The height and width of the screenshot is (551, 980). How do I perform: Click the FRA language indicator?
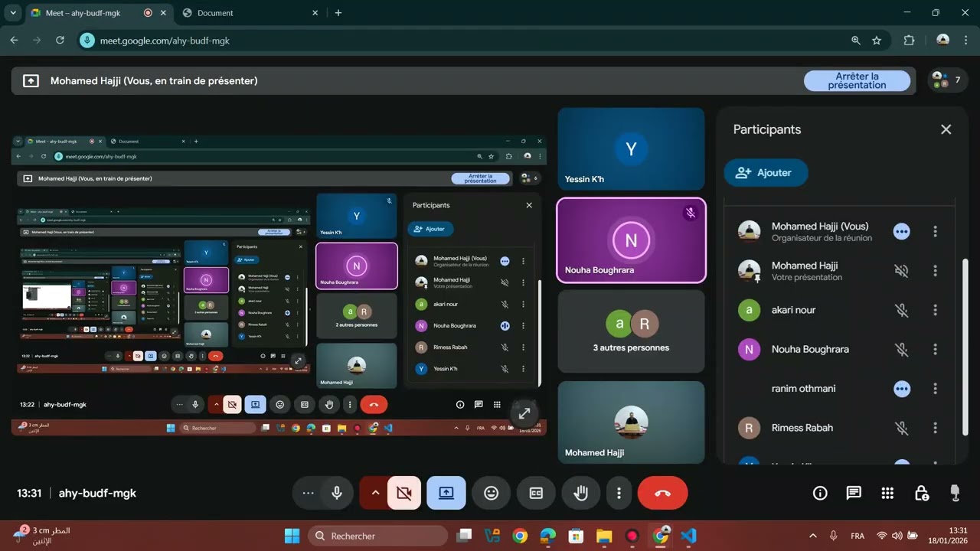point(857,536)
